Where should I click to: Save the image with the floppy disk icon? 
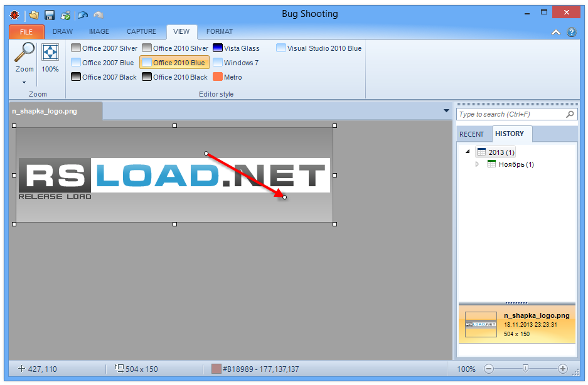(50, 15)
